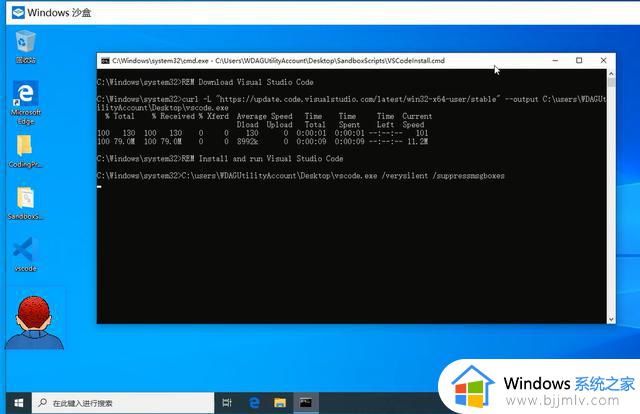This screenshot has height=414, width=640.
Task: Click the cmd.exe taskbar button
Action: coord(306,403)
